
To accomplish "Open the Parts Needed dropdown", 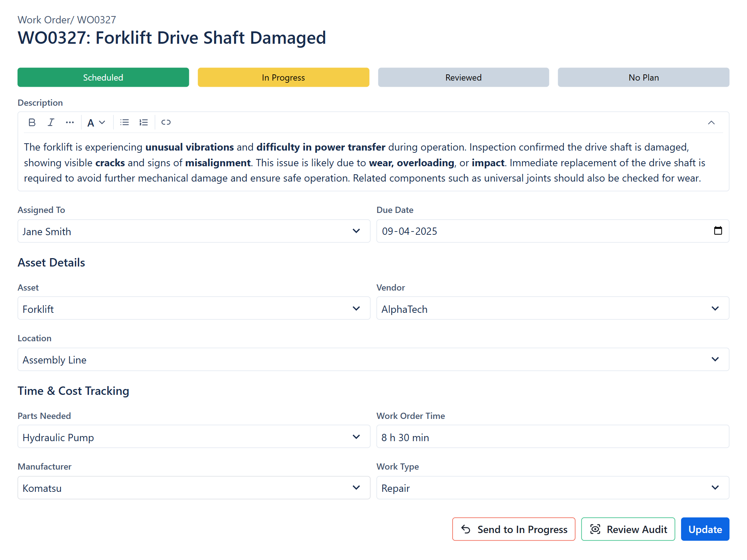I will [194, 437].
